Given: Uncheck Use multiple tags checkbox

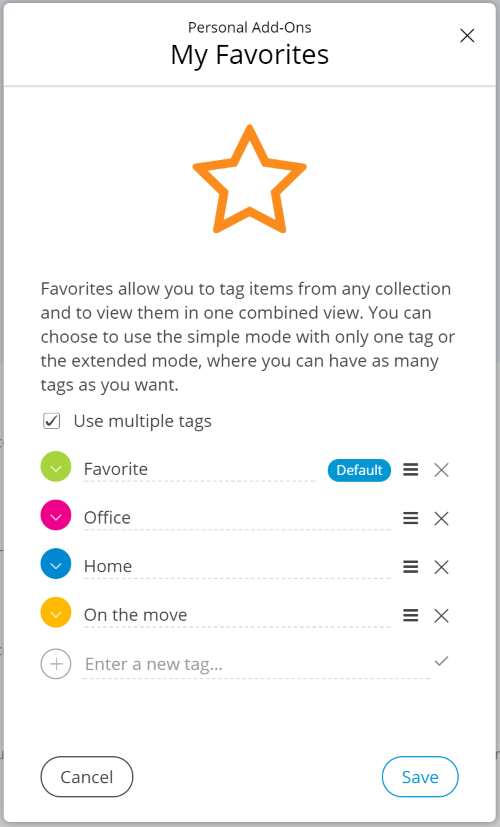Looking at the screenshot, I should 52,421.
